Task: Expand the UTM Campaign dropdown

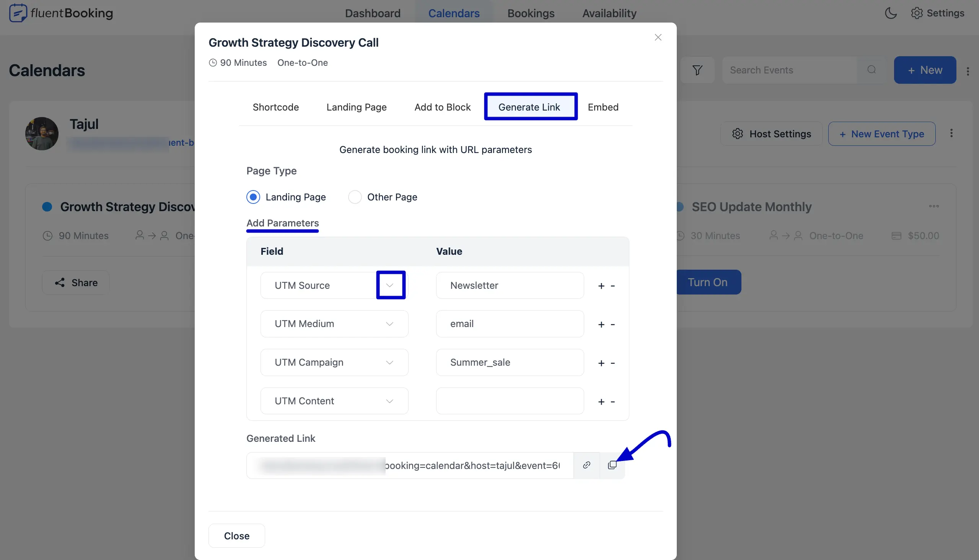Action: (389, 362)
